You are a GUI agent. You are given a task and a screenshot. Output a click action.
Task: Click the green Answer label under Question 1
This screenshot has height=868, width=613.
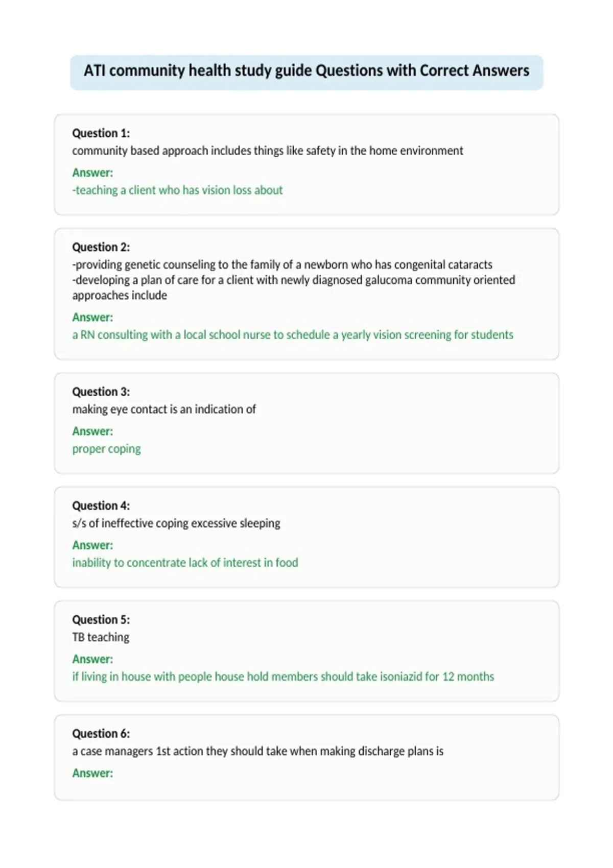[92, 173]
